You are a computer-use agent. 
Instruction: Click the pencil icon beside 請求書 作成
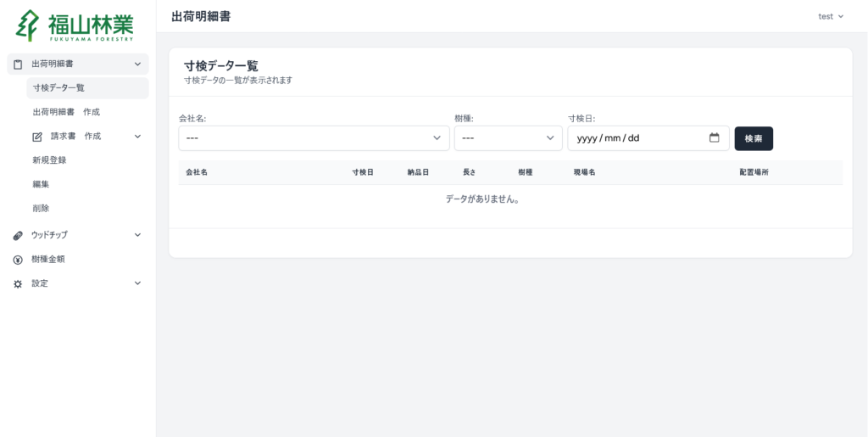tap(37, 137)
